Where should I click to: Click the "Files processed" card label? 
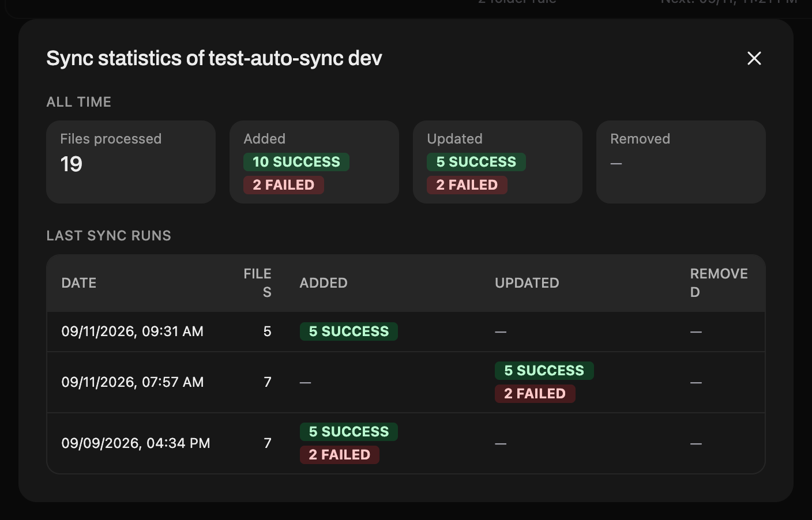111,139
